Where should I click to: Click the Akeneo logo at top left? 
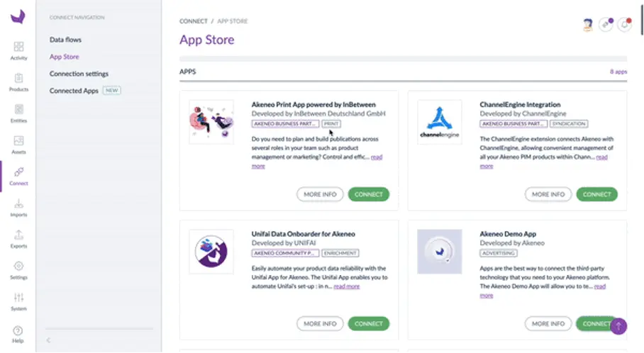pos(18,16)
